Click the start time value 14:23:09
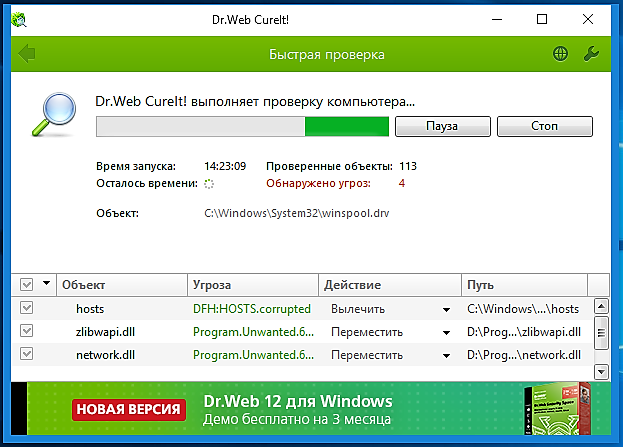 coord(225,166)
